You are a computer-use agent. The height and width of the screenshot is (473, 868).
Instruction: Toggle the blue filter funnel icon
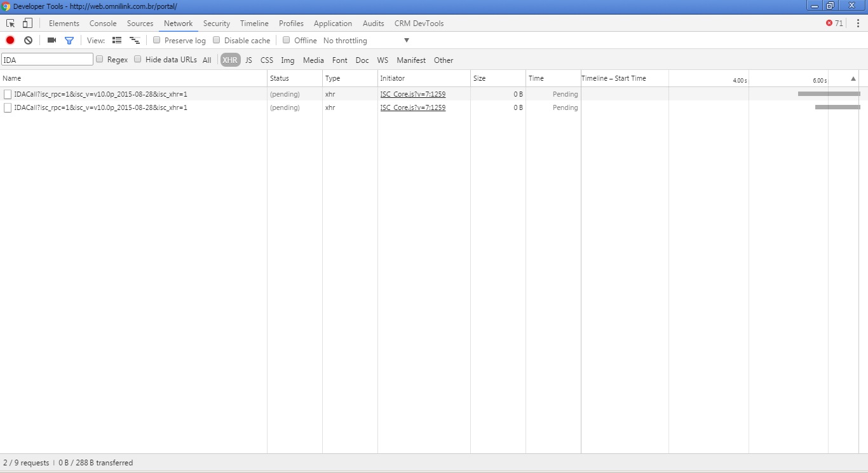click(69, 40)
